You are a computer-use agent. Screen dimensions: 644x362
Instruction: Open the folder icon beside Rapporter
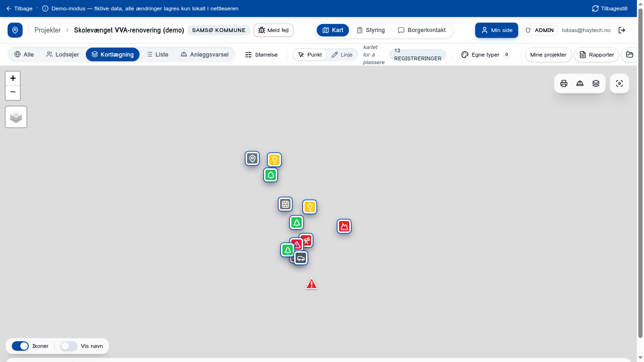[630, 55]
